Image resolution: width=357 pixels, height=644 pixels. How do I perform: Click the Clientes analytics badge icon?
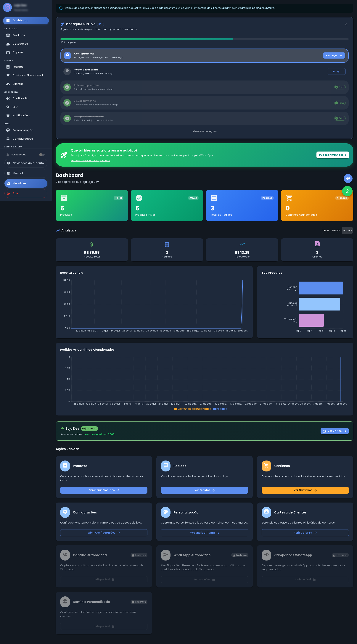pyautogui.click(x=317, y=244)
